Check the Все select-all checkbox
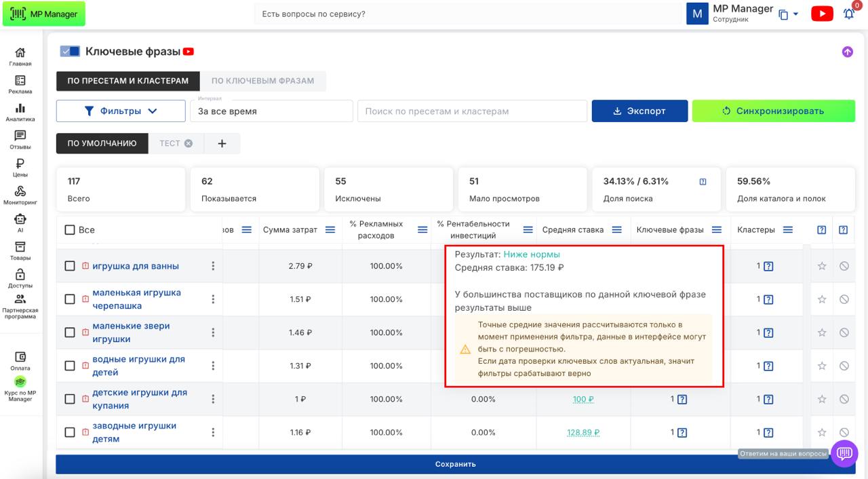The image size is (868, 479). 70,230
